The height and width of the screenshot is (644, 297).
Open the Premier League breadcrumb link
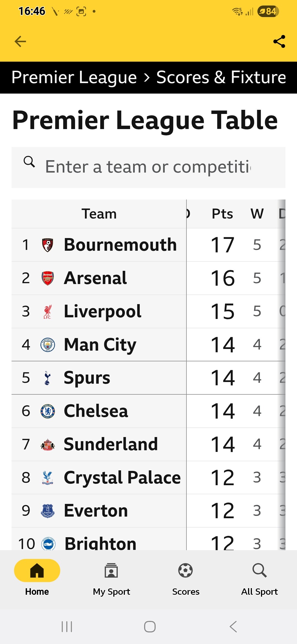(74, 77)
